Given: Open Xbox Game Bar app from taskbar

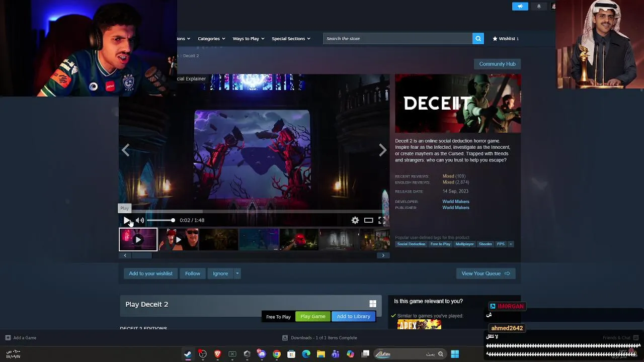Looking at the screenshot, I should pyautogui.click(x=232, y=354).
